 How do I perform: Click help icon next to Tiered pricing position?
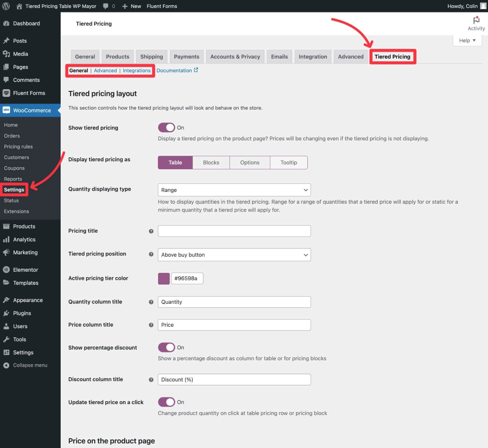(x=151, y=254)
